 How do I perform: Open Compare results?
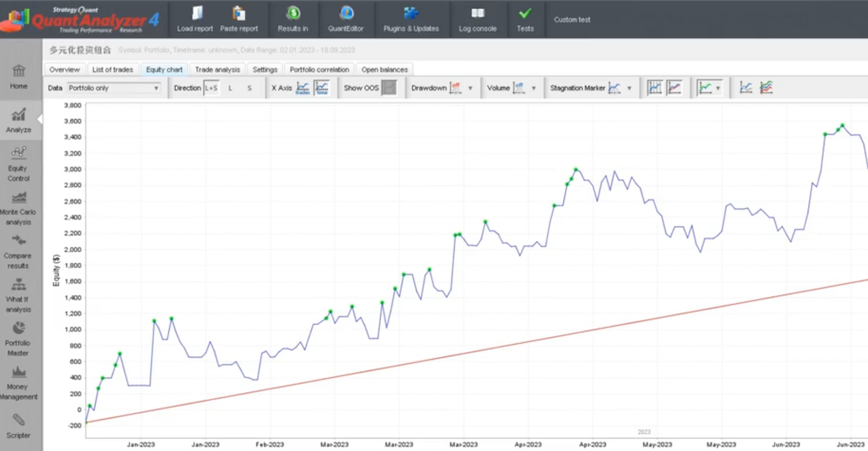click(x=18, y=252)
